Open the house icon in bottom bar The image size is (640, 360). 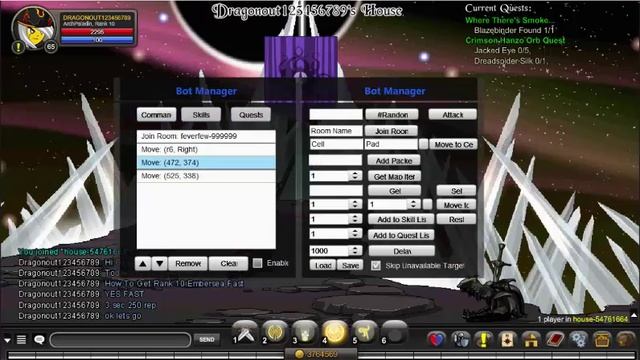(x=531, y=340)
